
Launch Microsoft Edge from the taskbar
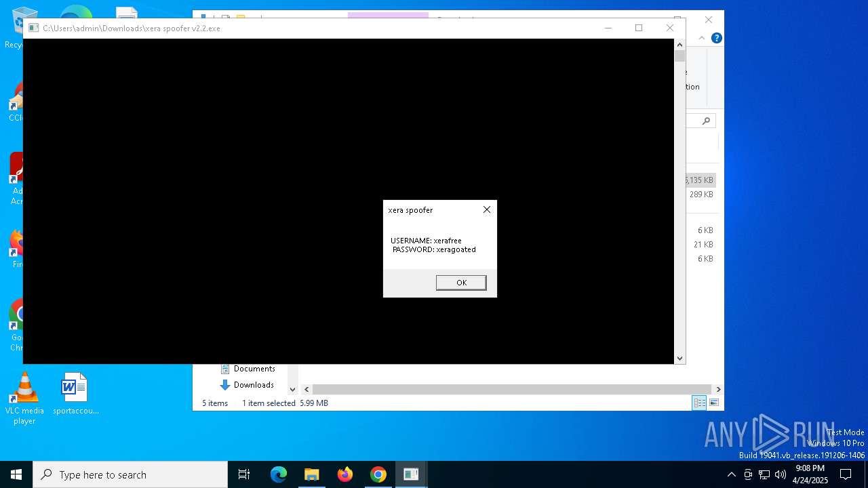279,474
